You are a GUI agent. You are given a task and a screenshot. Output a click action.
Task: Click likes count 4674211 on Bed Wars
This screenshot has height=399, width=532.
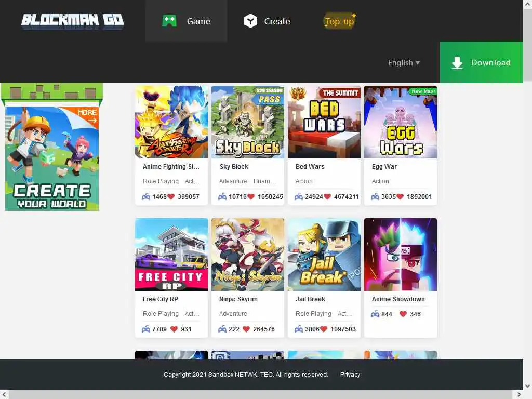point(347,197)
